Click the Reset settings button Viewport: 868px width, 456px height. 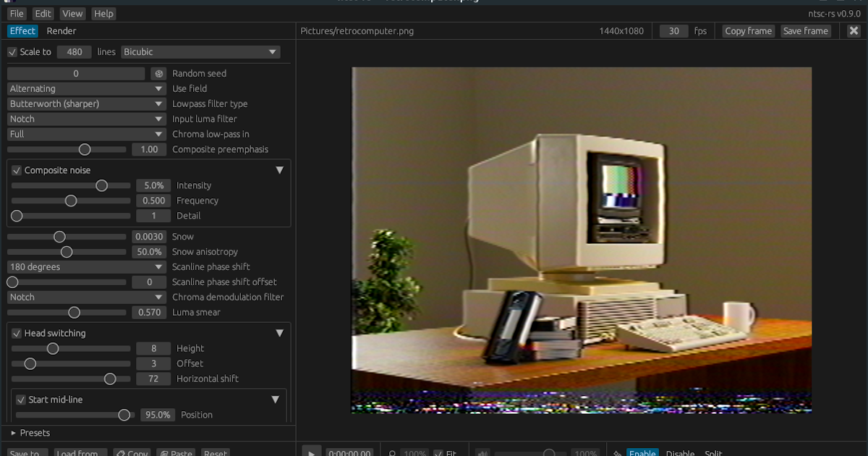point(216,453)
